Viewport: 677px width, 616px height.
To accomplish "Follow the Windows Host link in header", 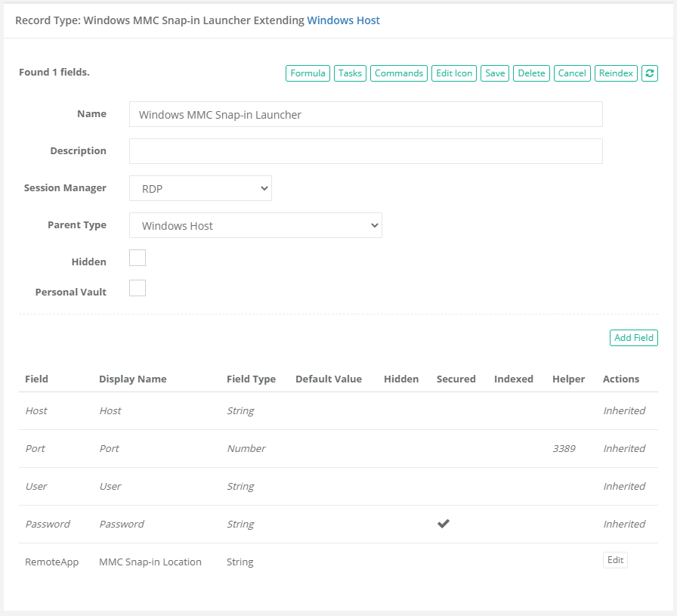I will (343, 20).
